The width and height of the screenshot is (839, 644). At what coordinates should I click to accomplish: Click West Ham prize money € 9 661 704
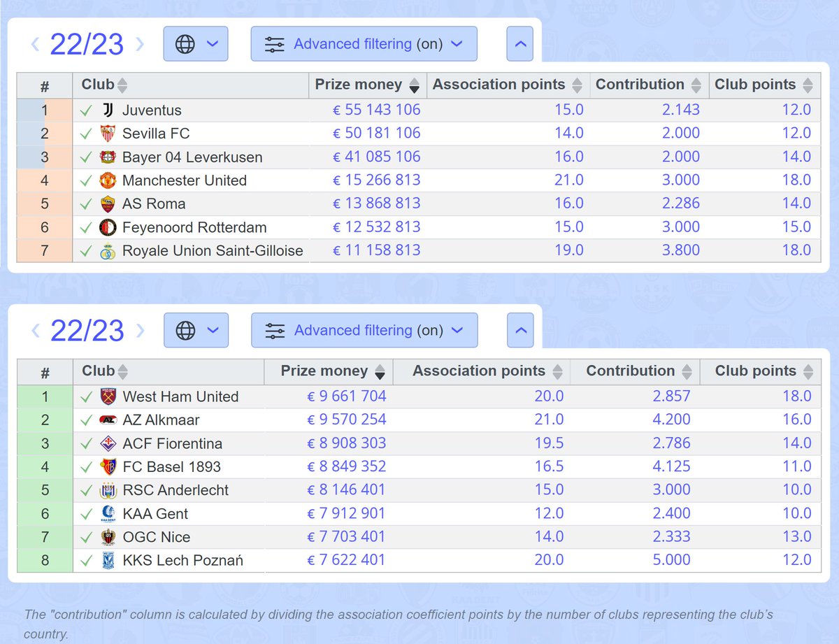point(347,396)
